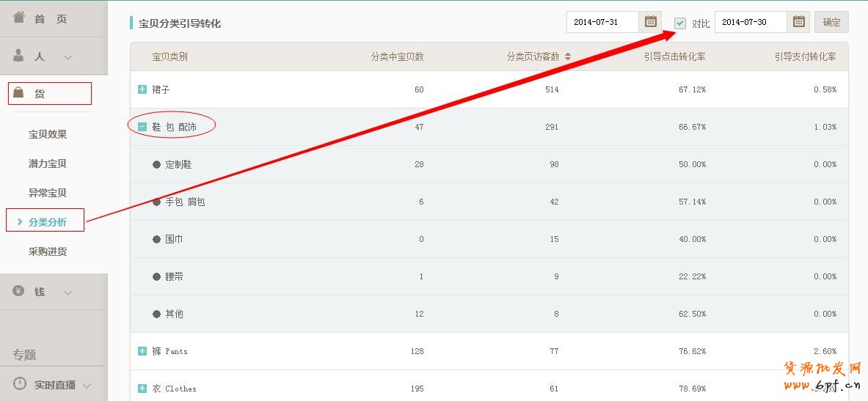Expand the 裙子 category row

coord(142,89)
